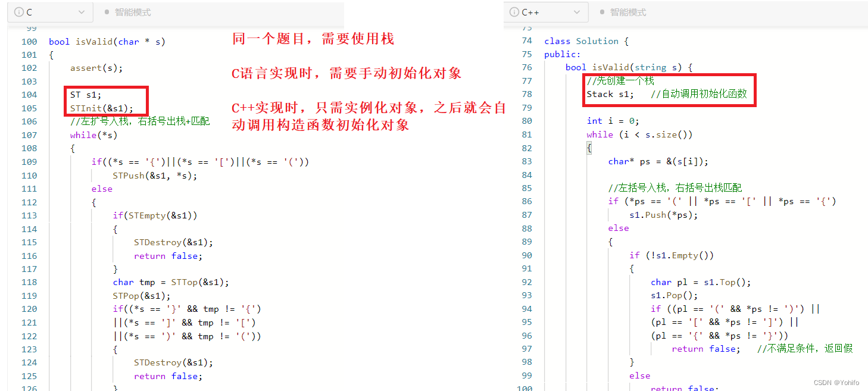Click 'STDestroy(&s1);' on line 115
Image resolution: width=868 pixels, height=391 pixels.
pyautogui.click(x=173, y=242)
